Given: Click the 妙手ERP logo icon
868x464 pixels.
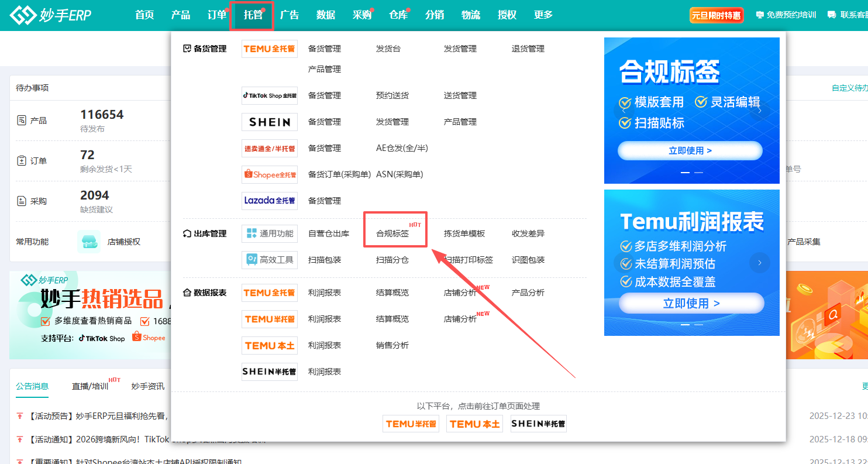Looking at the screenshot, I should pyautogui.click(x=23, y=16).
